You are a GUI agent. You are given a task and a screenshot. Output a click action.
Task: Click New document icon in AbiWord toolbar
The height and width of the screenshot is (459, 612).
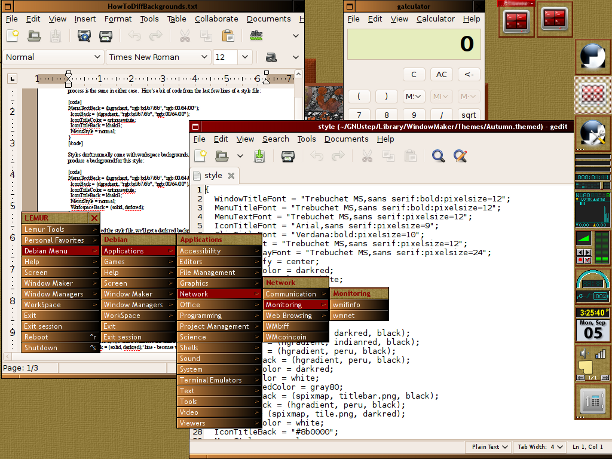(x=13, y=36)
